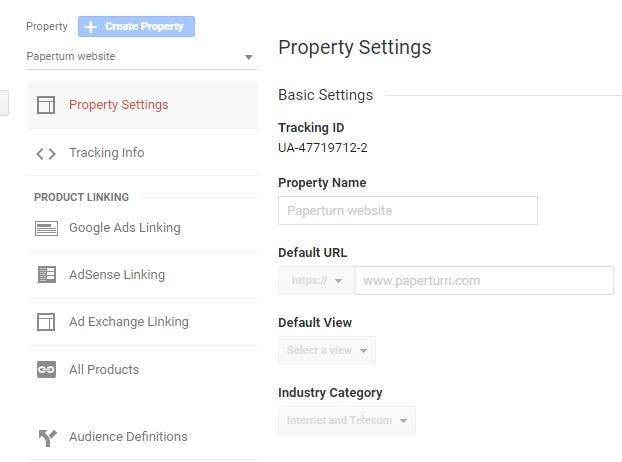622x462 pixels.
Task: Click the Audience Definitions funnel icon
Action: pyautogui.click(x=46, y=437)
